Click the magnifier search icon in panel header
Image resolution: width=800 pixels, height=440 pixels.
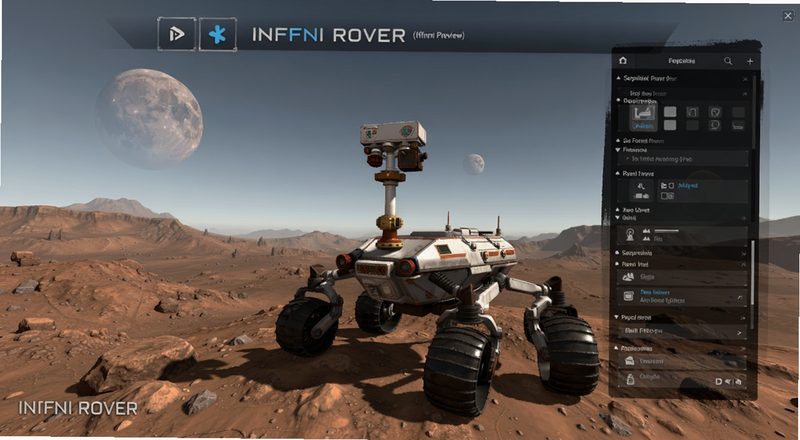click(728, 61)
